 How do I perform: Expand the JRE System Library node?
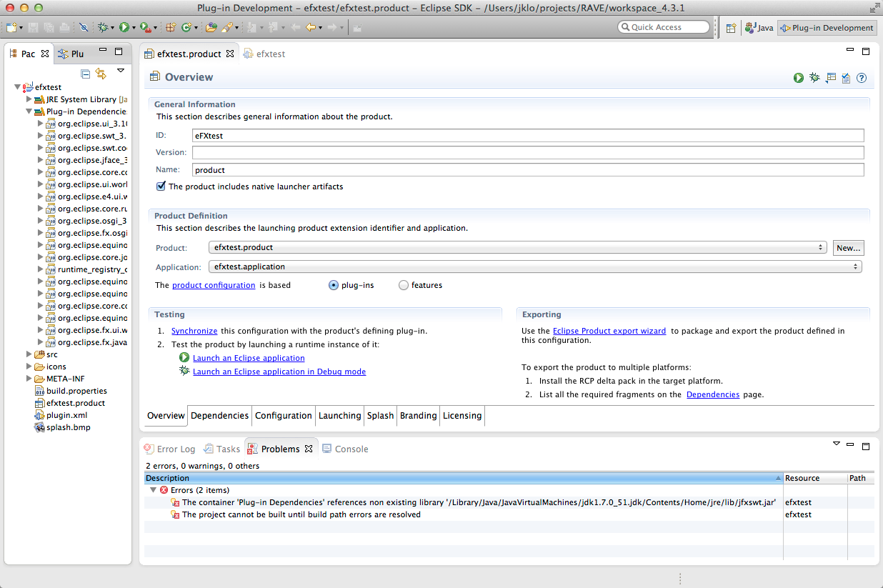pos(29,99)
